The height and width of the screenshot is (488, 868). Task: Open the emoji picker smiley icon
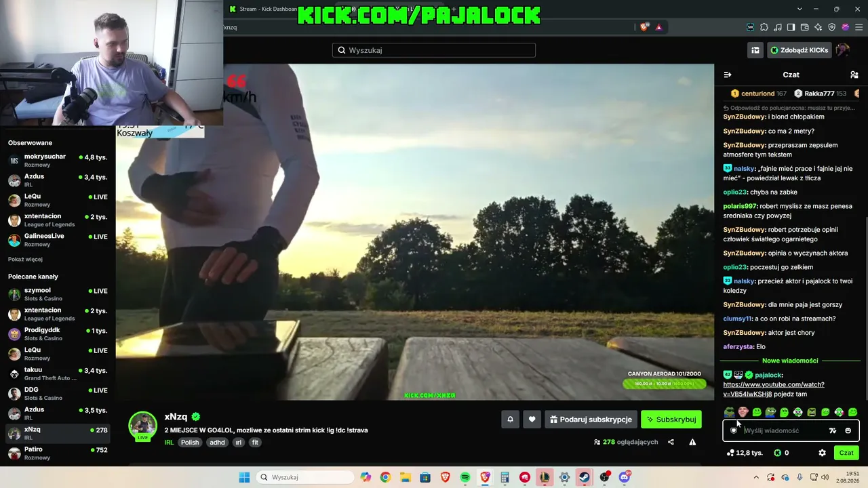point(848,430)
